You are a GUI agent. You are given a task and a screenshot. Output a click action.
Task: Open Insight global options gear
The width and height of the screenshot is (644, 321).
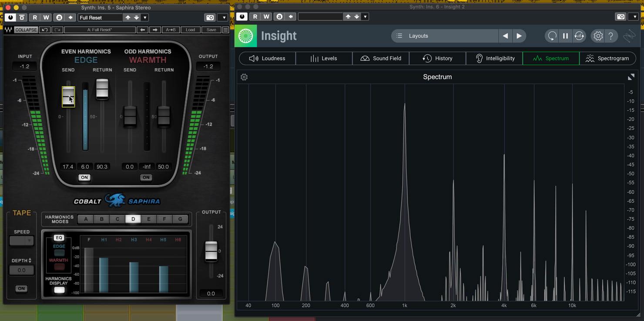click(x=598, y=36)
